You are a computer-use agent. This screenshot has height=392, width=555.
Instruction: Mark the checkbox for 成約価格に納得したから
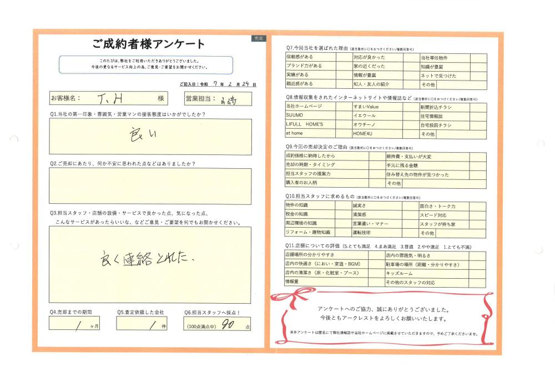tap(377, 157)
